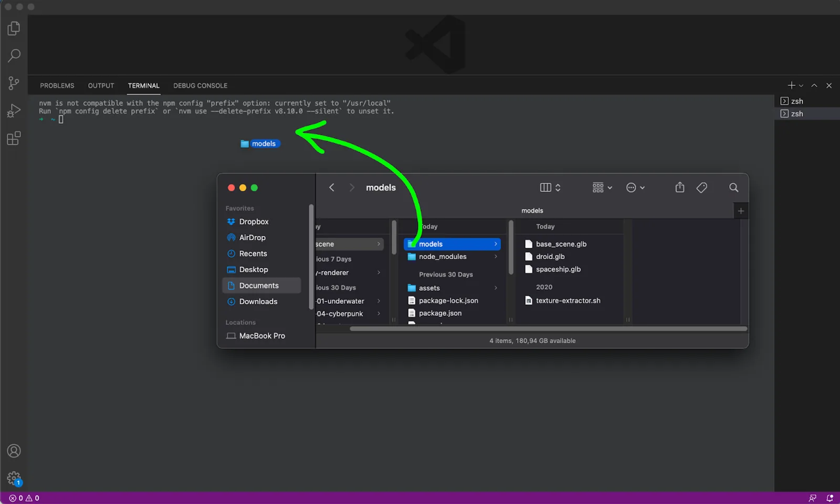This screenshot has height=504, width=840.
Task: Click Finder horizontal scrollbar
Action: [x=549, y=329]
